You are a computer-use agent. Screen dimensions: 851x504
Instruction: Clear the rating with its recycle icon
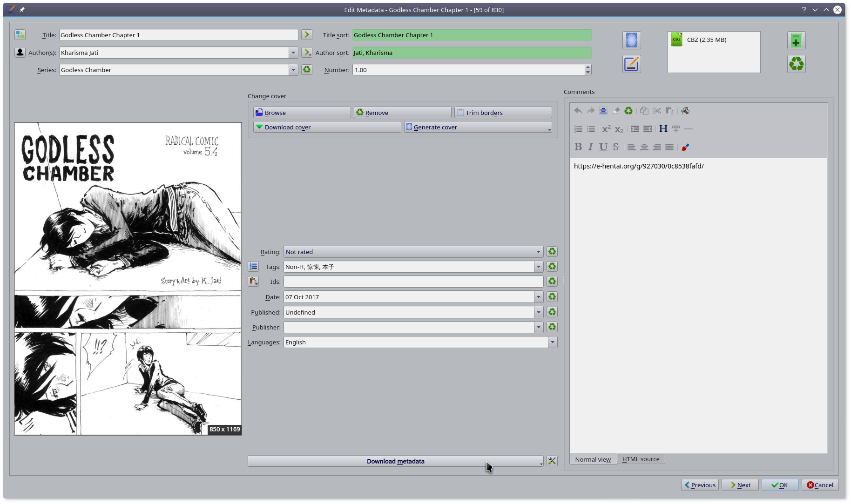click(552, 252)
